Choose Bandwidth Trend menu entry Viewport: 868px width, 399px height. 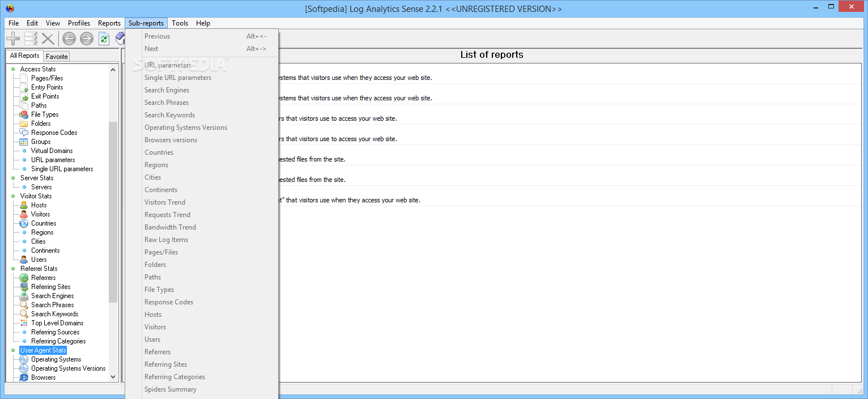pyautogui.click(x=170, y=227)
